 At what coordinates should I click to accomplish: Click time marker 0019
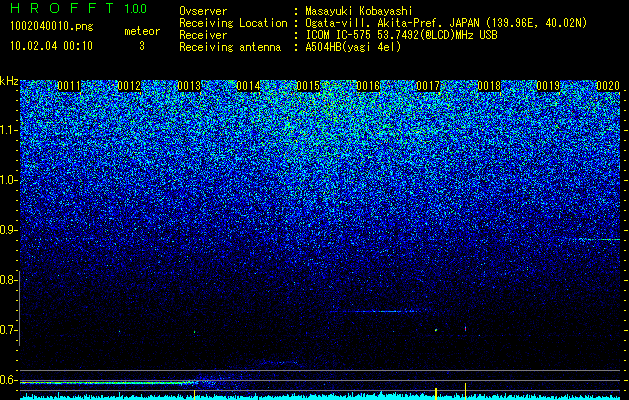548,86
